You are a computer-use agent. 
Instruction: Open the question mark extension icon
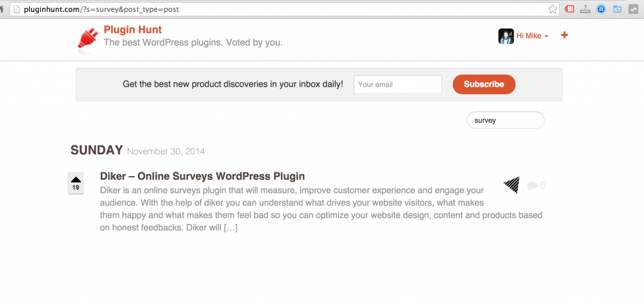(x=586, y=9)
